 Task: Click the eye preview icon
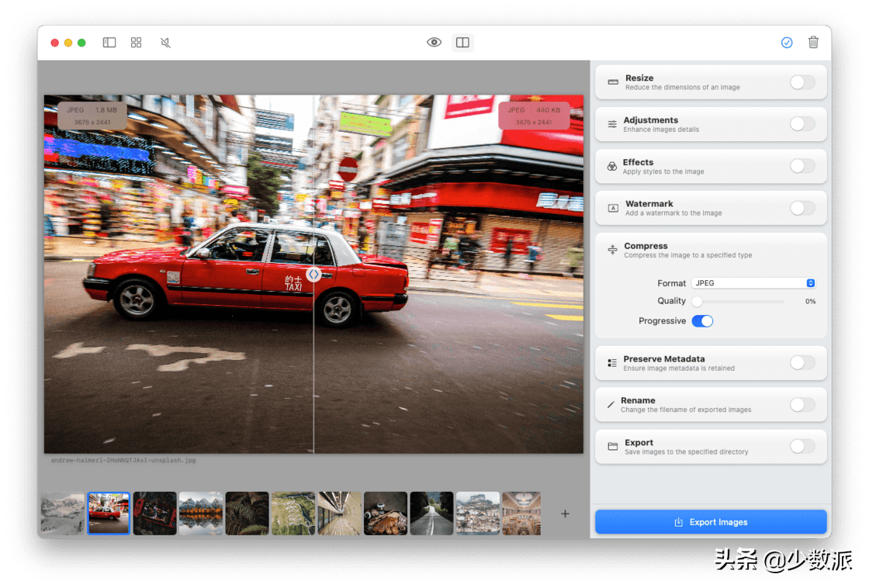(434, 43)
